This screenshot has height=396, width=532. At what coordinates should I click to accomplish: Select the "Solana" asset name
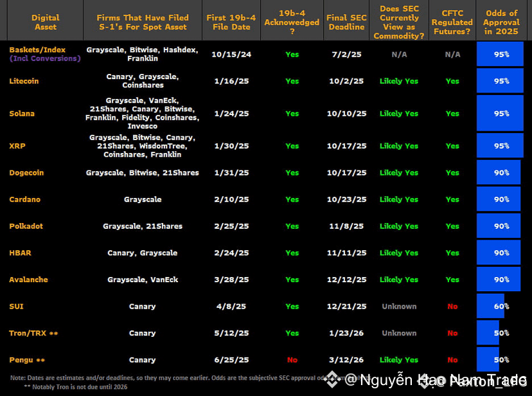22,113
